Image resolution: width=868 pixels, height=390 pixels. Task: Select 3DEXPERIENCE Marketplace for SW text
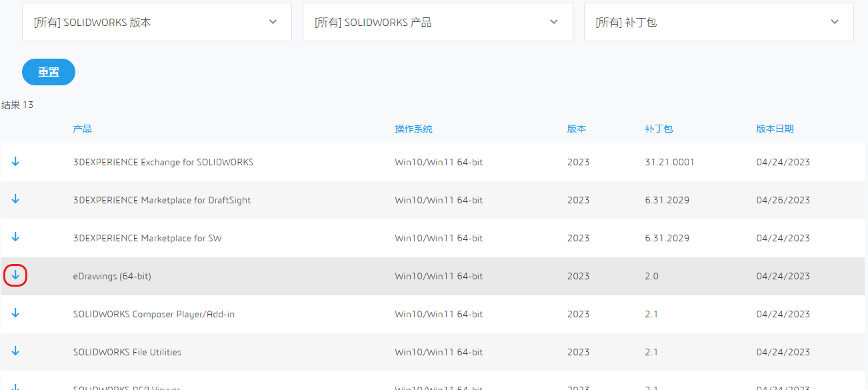pos(147,238)
